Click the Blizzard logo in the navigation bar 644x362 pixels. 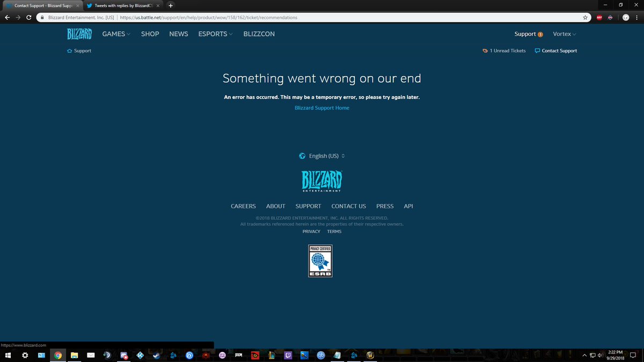tap(79, 34)
